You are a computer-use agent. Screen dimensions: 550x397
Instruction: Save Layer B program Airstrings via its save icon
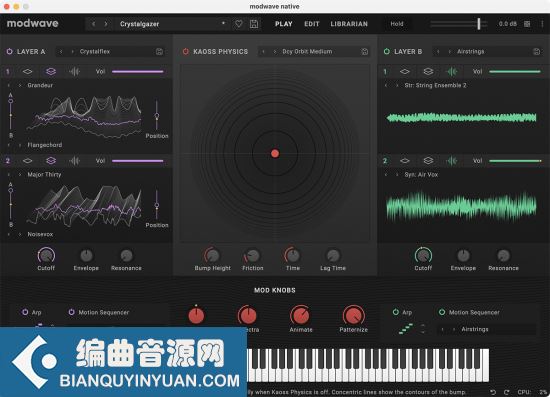pyautogui.click(x=536, y=52)
